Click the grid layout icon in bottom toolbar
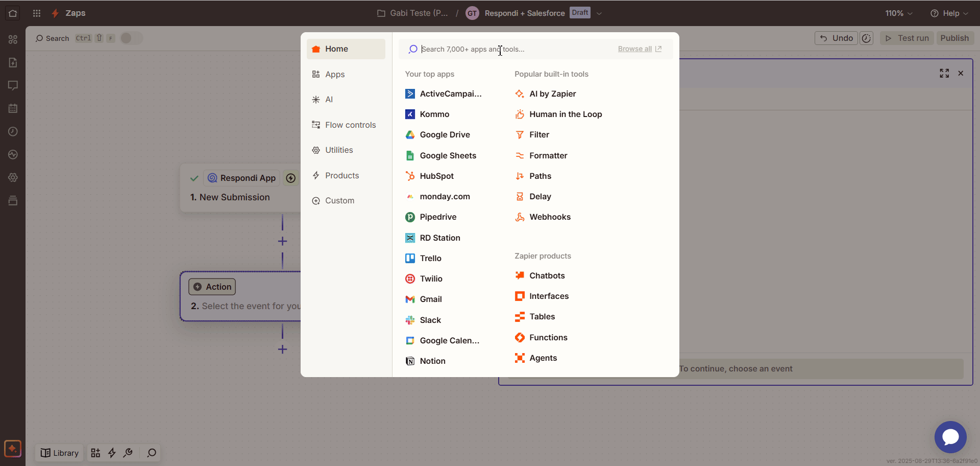 point(95,453)
